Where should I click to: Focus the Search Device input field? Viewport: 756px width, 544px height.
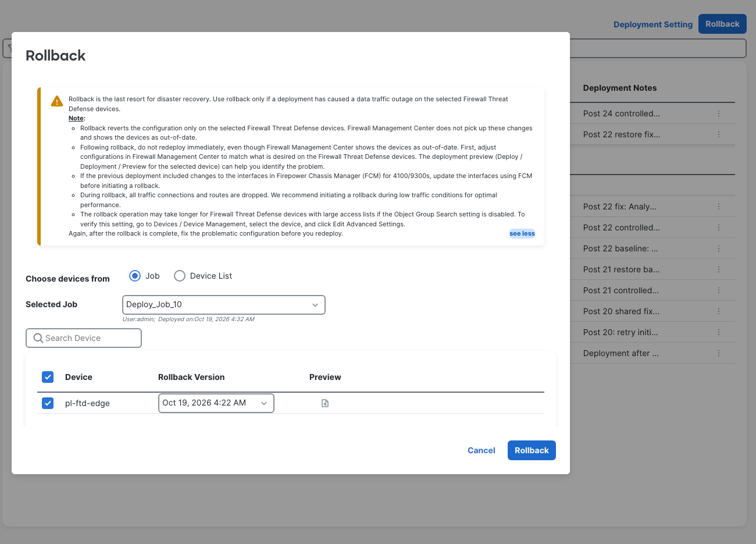pyautogui.click(x=84, y=338)
